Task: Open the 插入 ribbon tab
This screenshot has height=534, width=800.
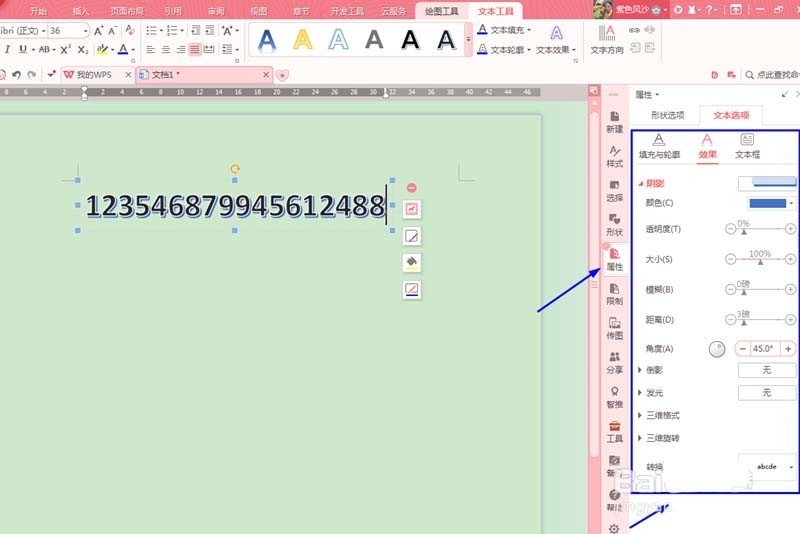Action: (x=81, y=11)
